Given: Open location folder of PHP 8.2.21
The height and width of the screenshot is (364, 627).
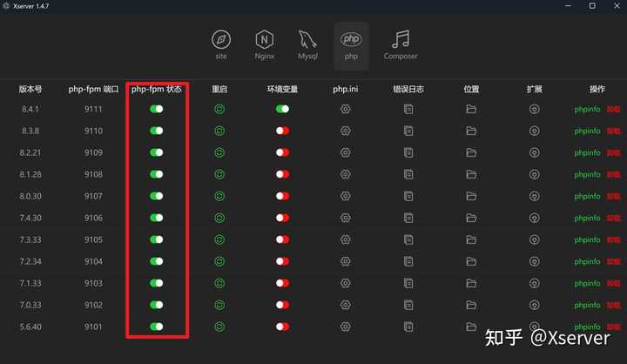Looking at the screenshot, I should pyautogui.click(x=471, y=152).
